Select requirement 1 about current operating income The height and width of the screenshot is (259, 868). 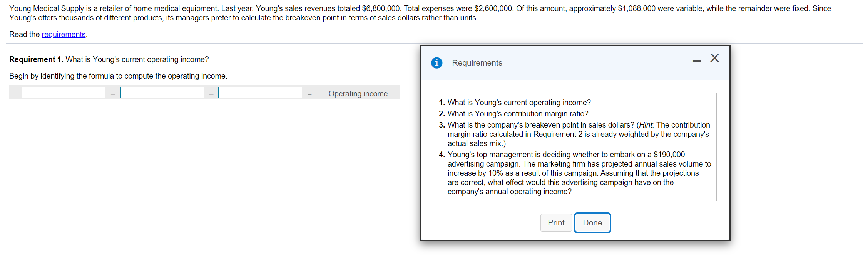point(519,103)
